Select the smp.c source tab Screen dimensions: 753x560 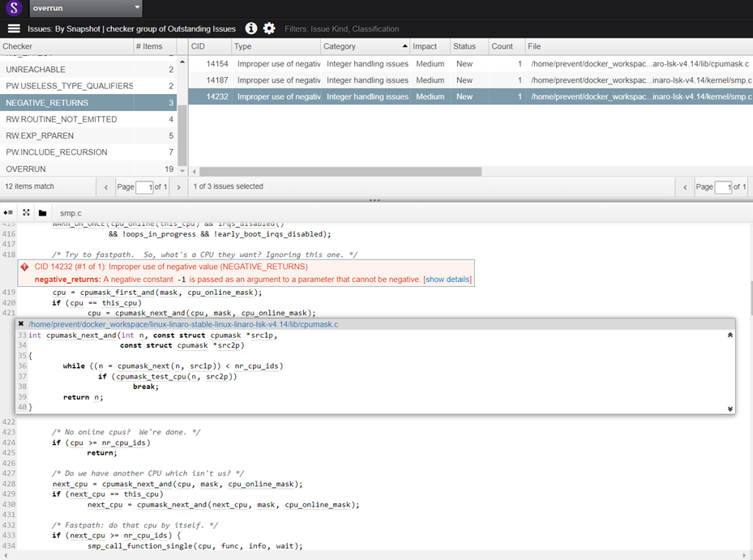tap(71, 213)
